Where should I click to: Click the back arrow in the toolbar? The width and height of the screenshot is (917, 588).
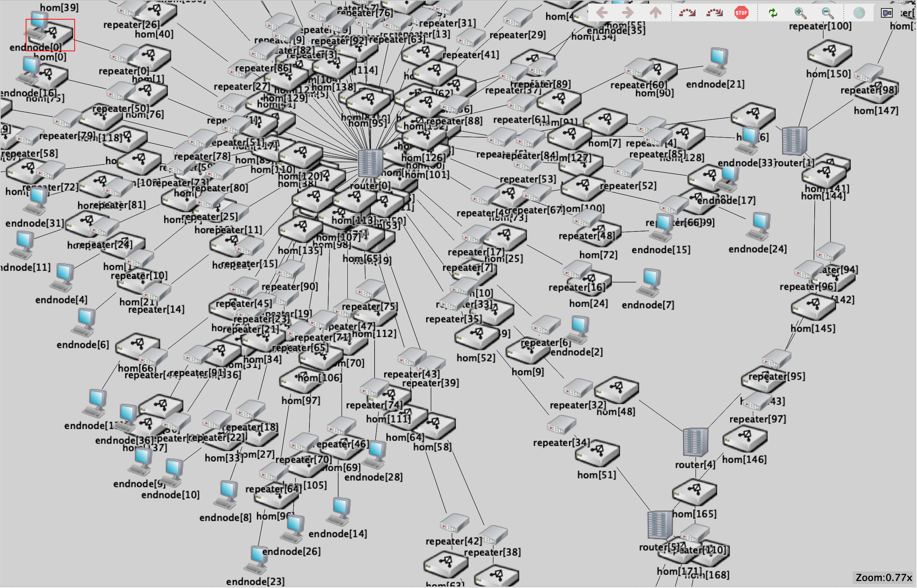tap(602, 13)
